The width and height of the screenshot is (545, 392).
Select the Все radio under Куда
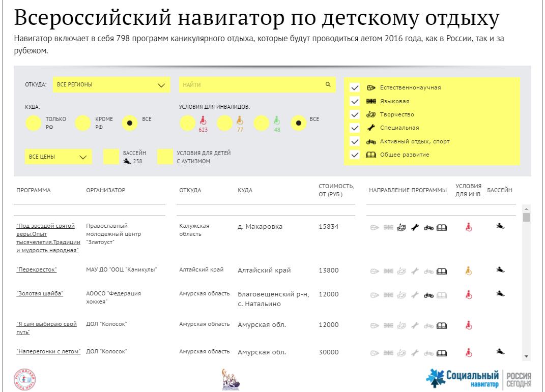coord(130,123)
